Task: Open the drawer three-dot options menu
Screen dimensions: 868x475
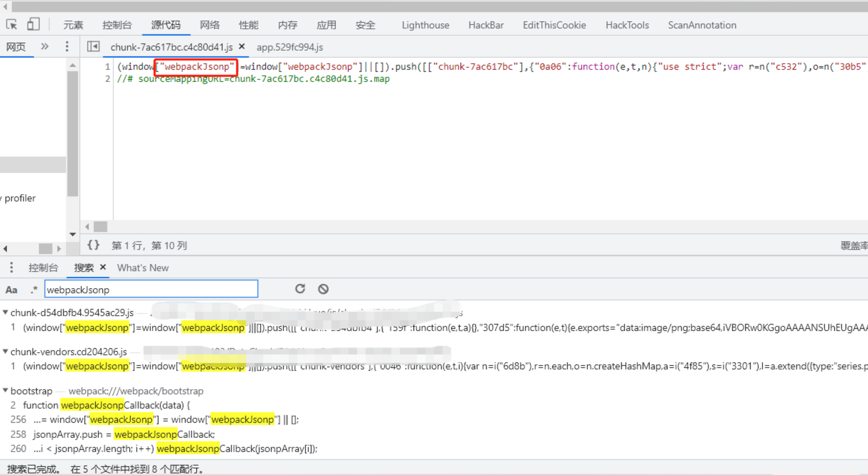Action: pyautogui.click(x=11, y=267)
